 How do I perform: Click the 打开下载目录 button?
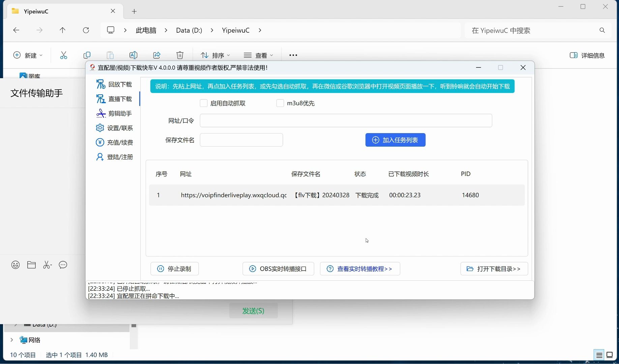[x=494, y=269]
